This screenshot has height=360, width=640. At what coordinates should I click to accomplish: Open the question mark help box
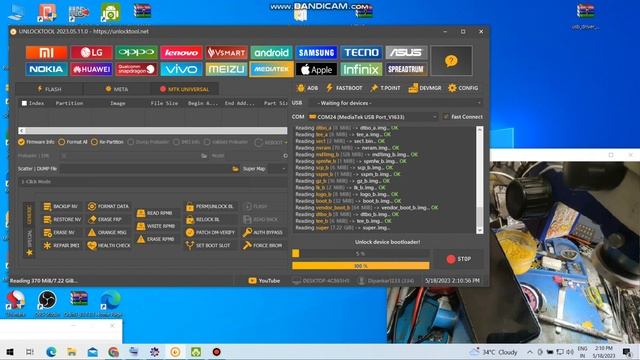click(451, 61)
